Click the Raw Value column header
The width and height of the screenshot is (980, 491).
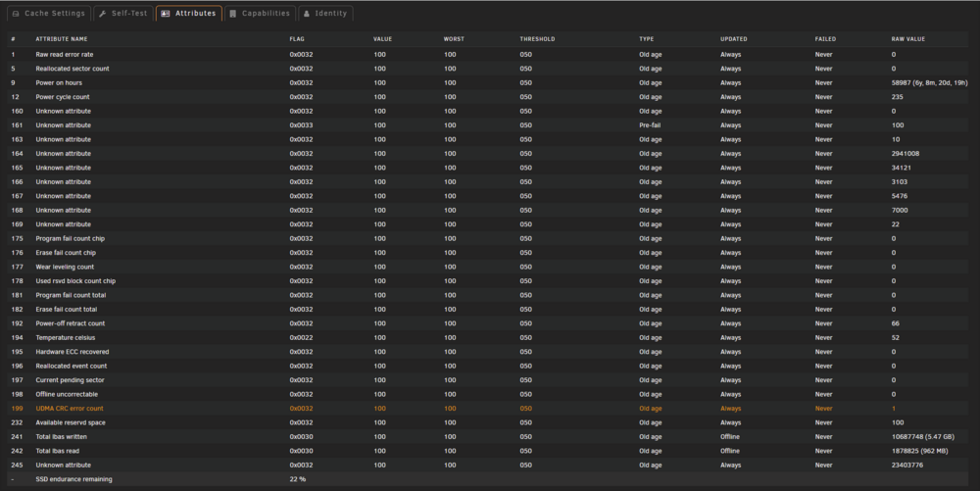[908, 39]
